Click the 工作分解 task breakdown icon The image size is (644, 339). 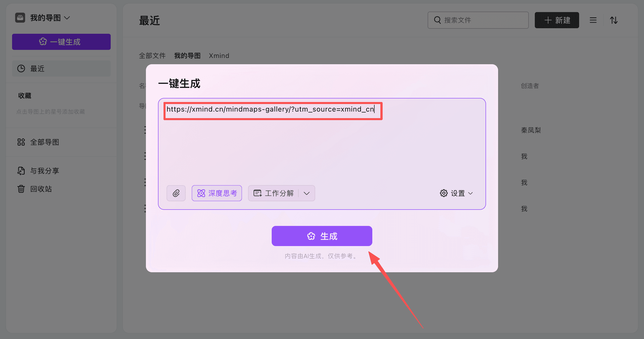point(258,193)
